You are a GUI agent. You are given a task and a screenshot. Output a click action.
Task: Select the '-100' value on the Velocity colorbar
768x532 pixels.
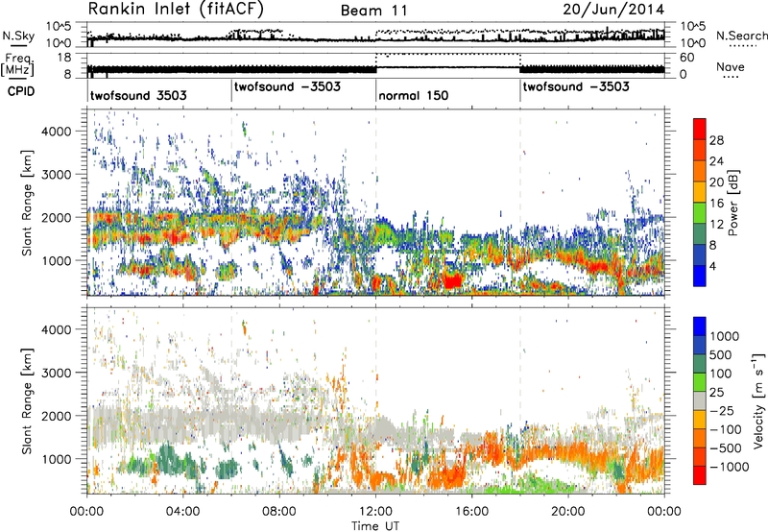tap(726, 429)
